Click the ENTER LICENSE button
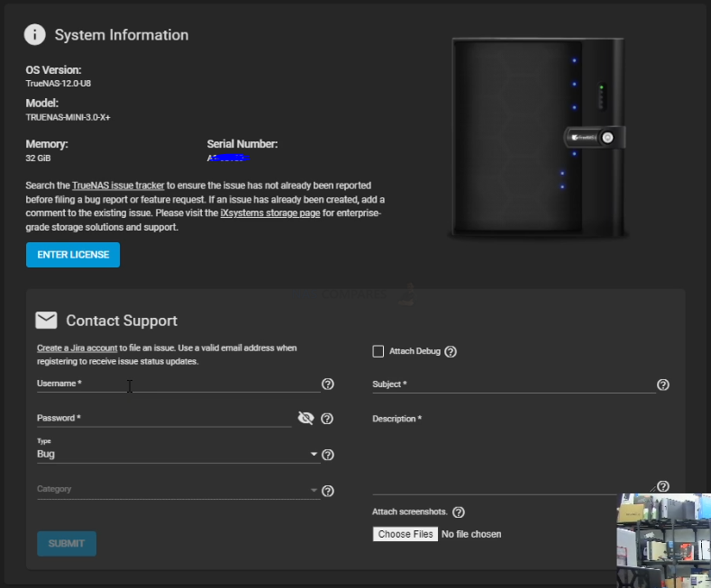This screenshot has width=711, height=588. 73,255
